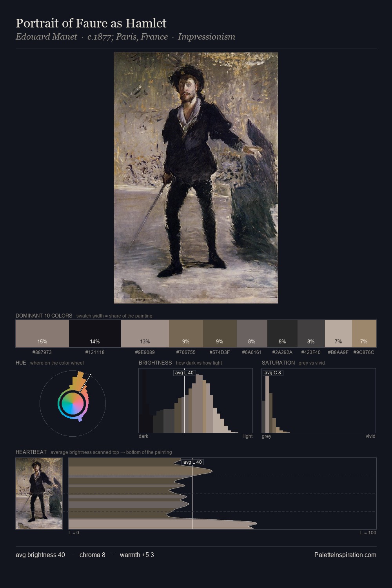Click the #9C876C tan swatch

tap(364, 334)
